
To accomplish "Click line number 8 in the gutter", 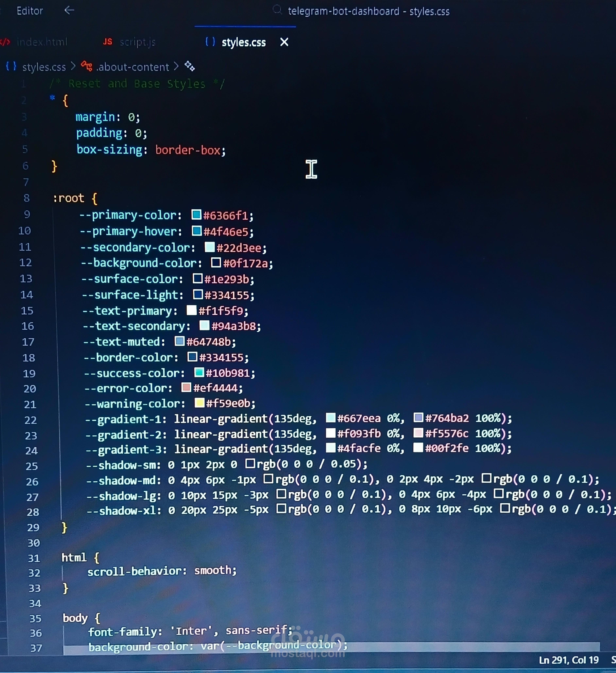I will tap(27, 198).
